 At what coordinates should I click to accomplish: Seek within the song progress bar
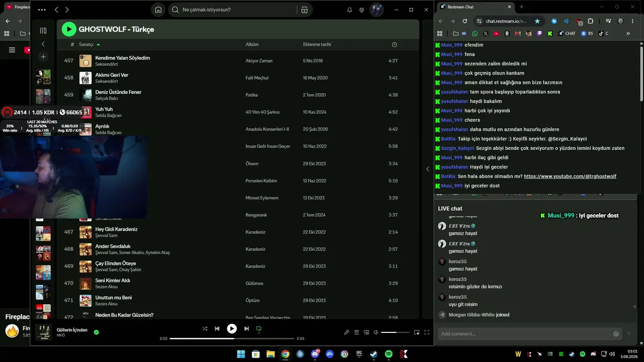coord(232,338)
